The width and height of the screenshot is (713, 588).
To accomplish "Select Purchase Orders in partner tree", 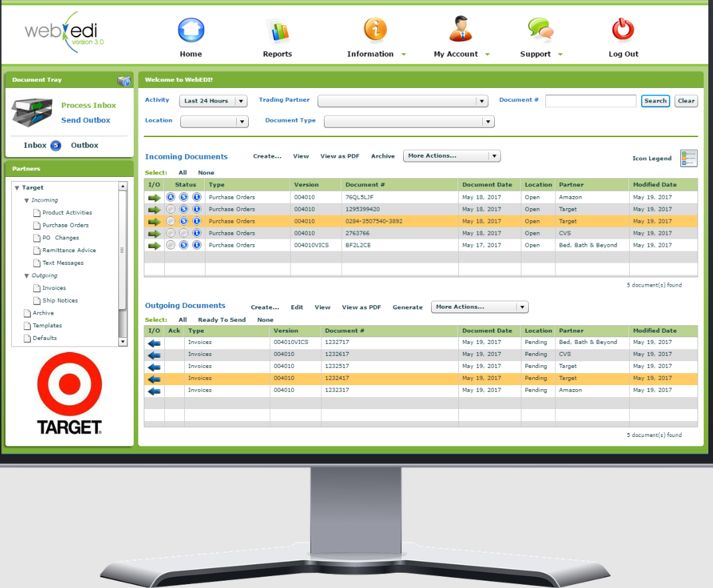I will [65, 225].
